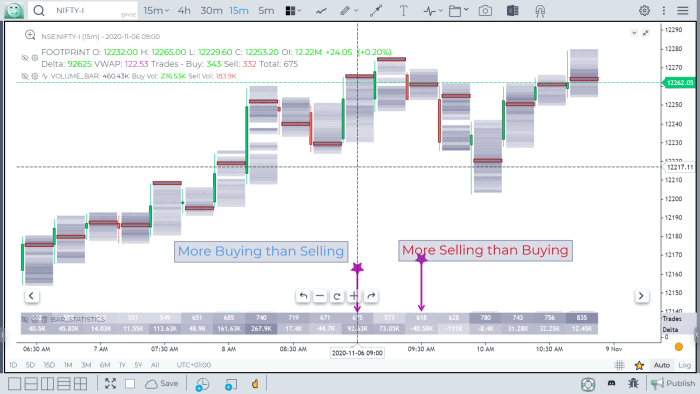Export chart data to Excel
The height and width of the screenshot is (394, 700).
pyautogui.click(x=512, y=11)
